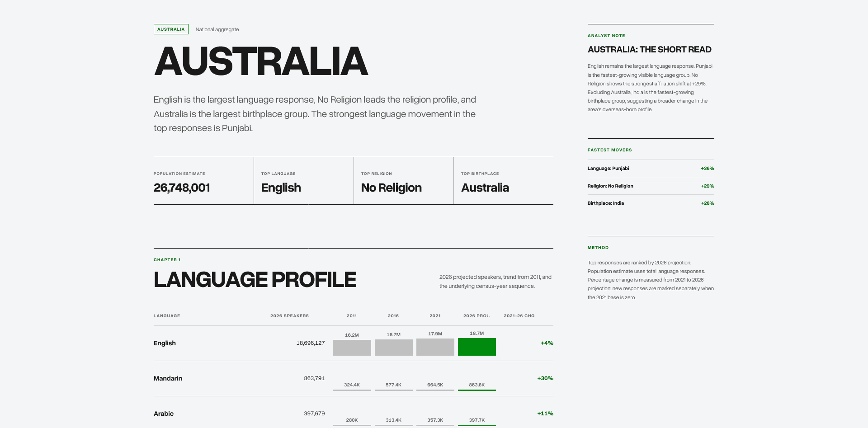Click the Mandarin 2021 value 664.5K
This screenshot has width=868, height=428.
click(x=435, y=385)
